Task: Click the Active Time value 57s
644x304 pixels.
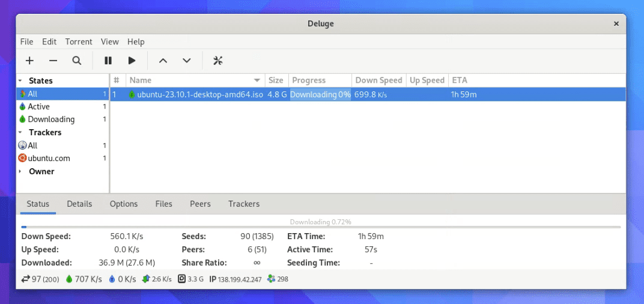Action: coord(371,249)
